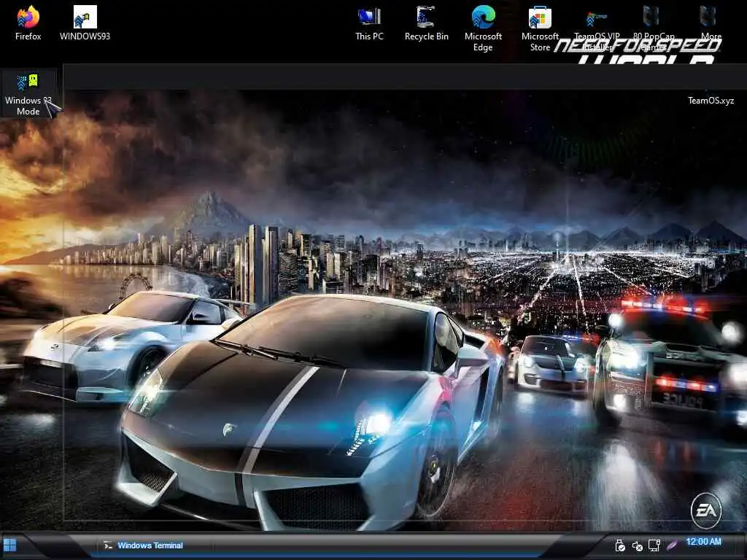Click the muted volume tray icon
The image size is (747, 560).
[637, 545]
